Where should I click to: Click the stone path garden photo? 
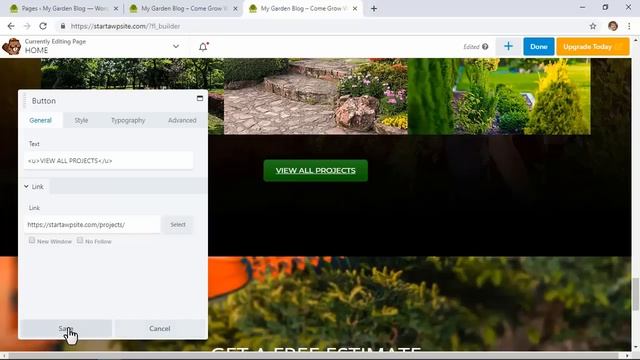tap(316, 96)
